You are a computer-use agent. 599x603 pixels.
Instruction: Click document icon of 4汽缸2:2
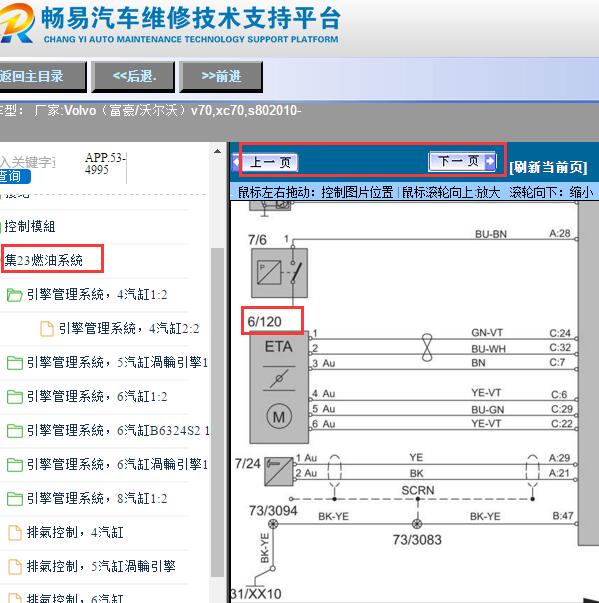pos(47,329)
